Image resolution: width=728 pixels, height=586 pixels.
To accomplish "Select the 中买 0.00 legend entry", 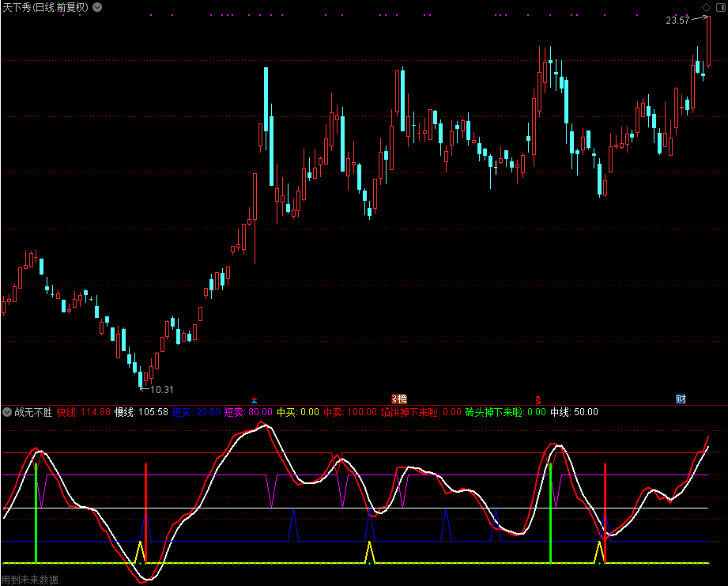I will pos(298,412).
